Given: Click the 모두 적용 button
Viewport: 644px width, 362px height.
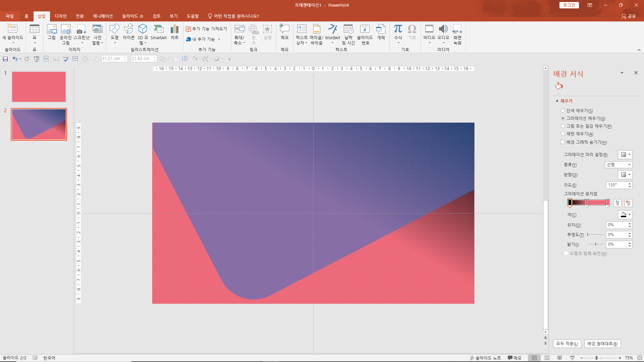Looking at the screenshot, I should point(567,344).
